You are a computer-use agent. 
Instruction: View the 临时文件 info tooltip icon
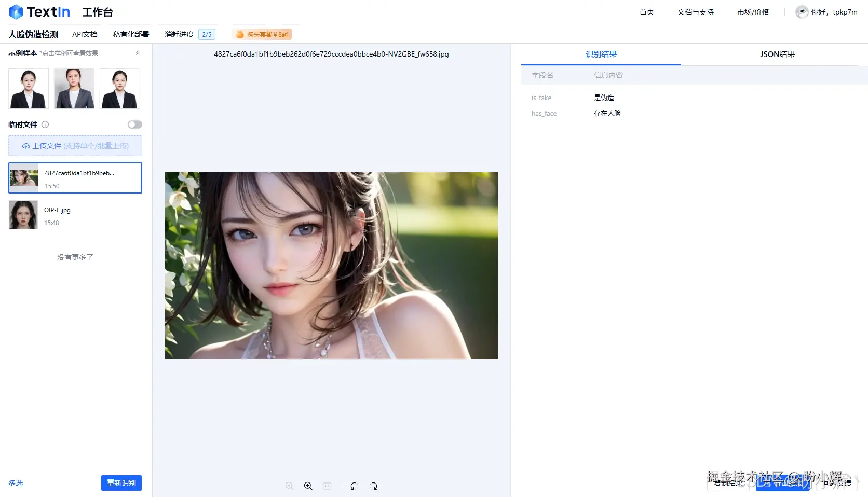click(45, 125)
